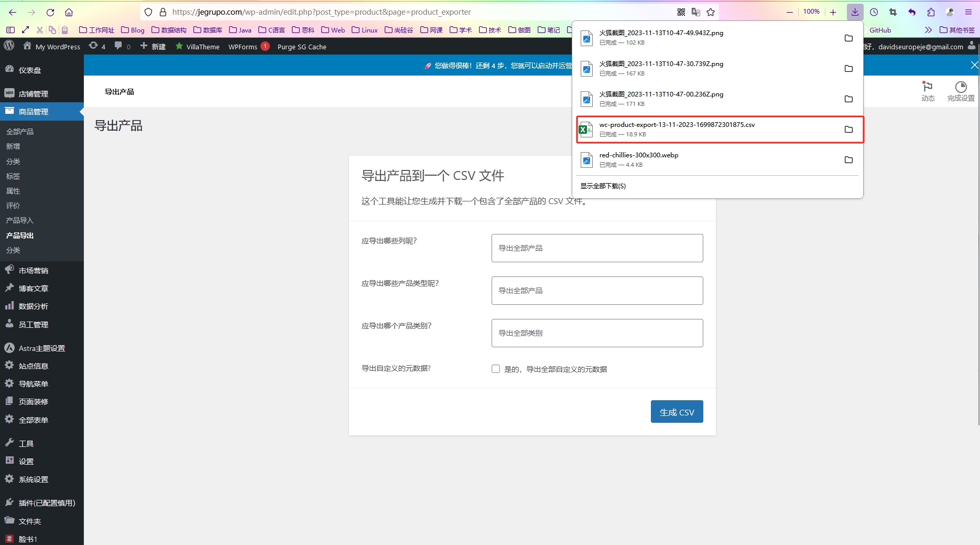
Task: Show folder for red-chillies webp file
Action: point(848,159)
